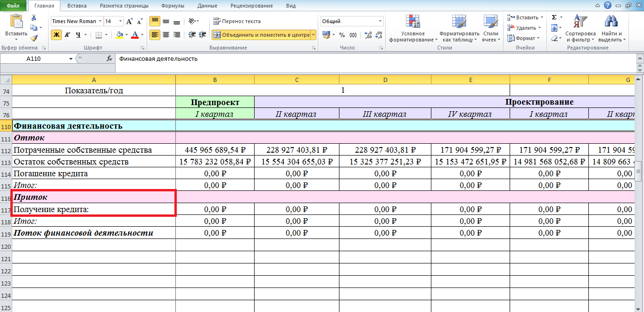Open the borders dropdown arrow
The height and width of the screenshot is (312, 644).
106,35
